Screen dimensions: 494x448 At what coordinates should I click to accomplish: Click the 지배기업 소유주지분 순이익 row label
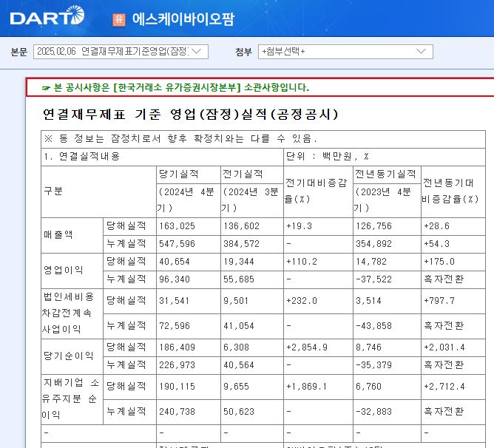(72, 399)
